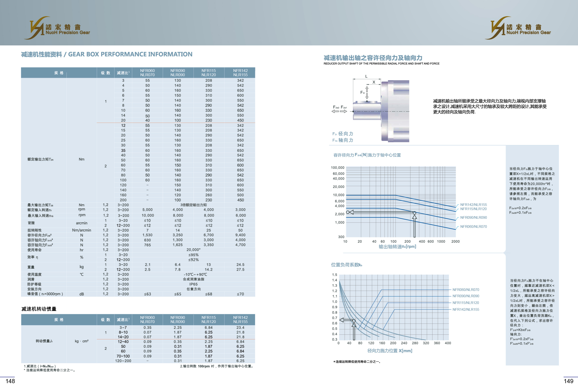Click the efficiency value '≤92%'
The width and height of the screenshot is (578, 392).
point(193,260)
